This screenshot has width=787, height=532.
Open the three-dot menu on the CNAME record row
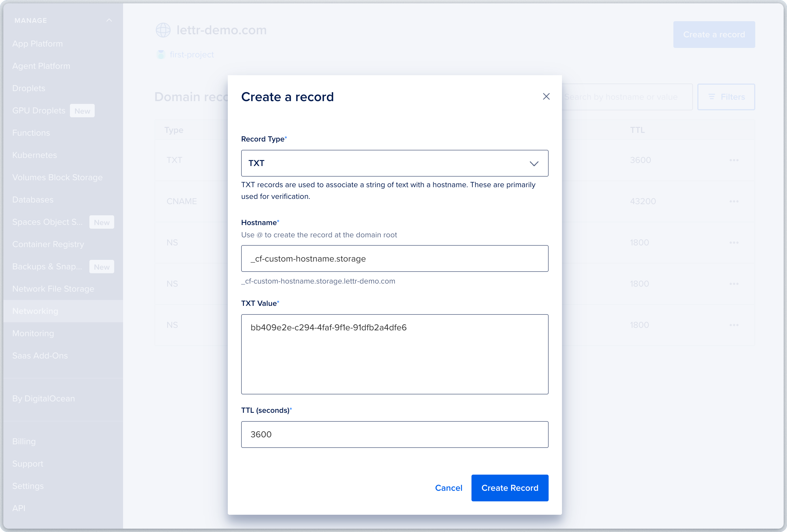click(x=734, y=201)
